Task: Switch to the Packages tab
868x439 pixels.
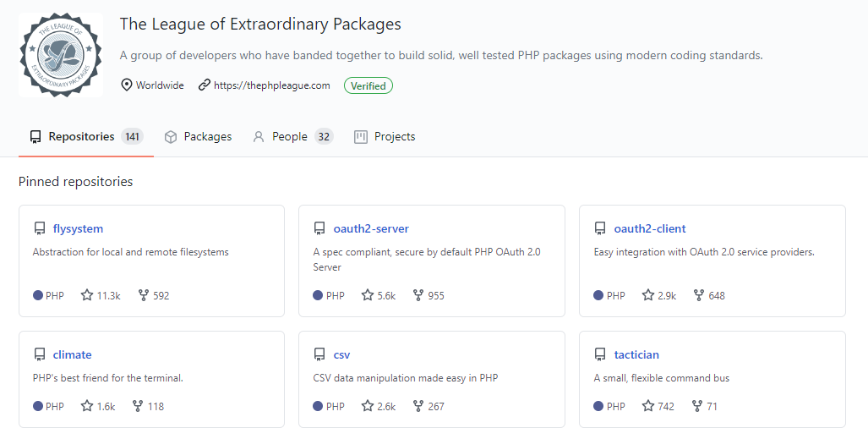Action: [198, 136]
